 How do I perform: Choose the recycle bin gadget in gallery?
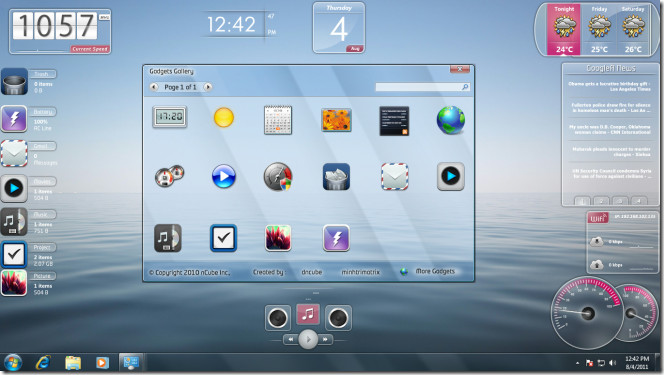point(336,177)
